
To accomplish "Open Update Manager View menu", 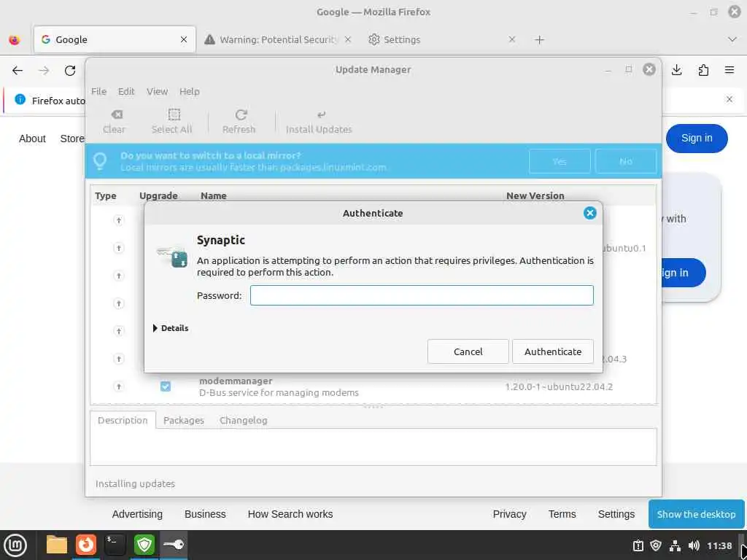I will (158, 91).
